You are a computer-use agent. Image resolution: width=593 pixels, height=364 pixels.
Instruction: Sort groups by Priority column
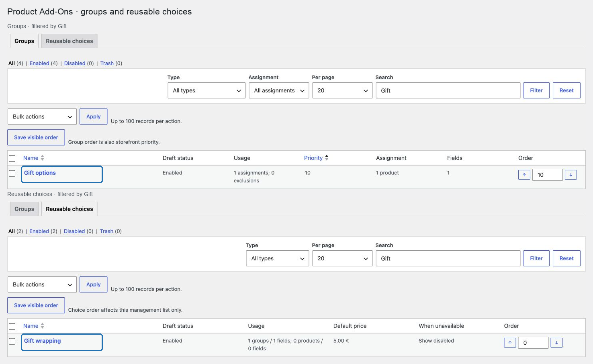tap(316, 158)
